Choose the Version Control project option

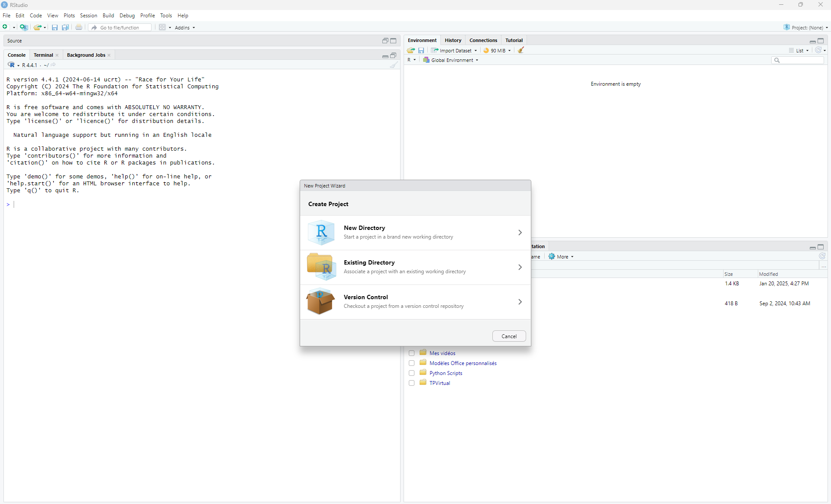pos(415,302)
